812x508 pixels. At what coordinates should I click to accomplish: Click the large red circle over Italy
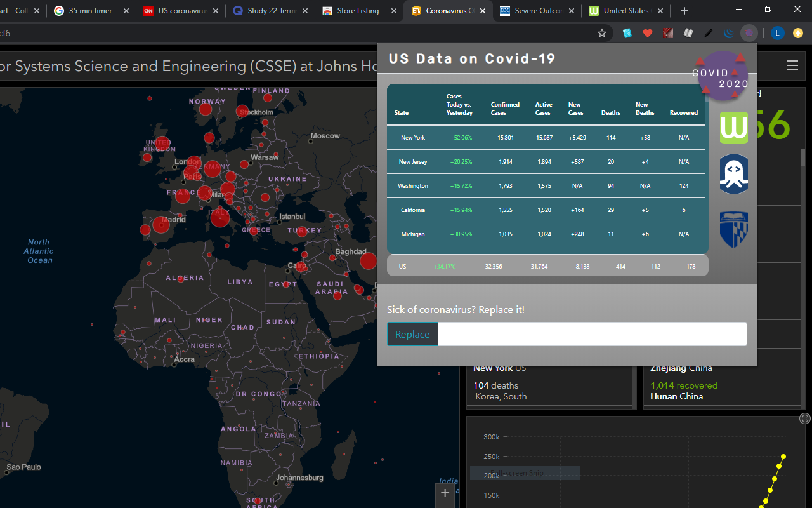[219, 217]
